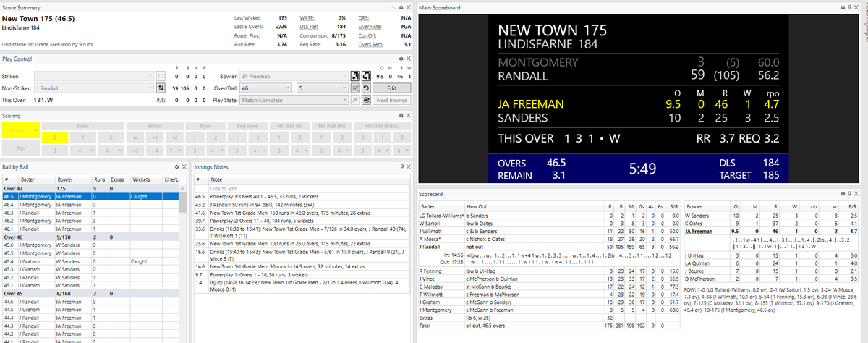Viewport: 868px width, 343px height.
Task: Open Scoring panel settings gear
Action: pos(401,116)
